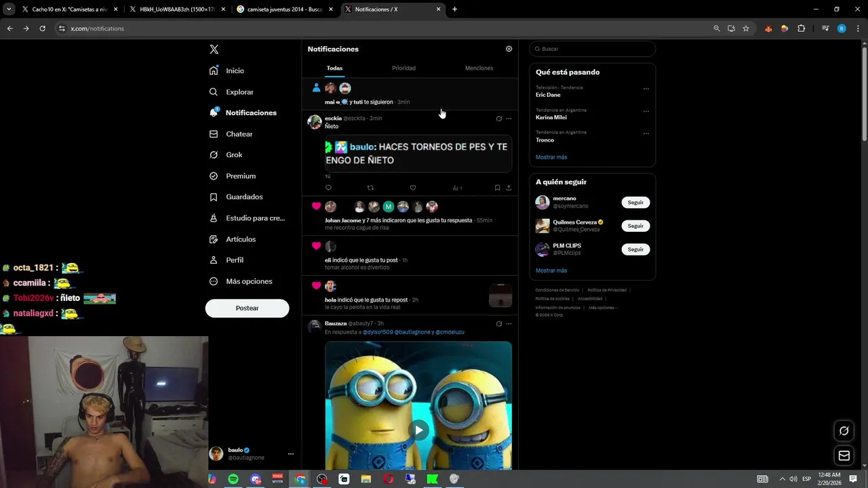The width and height of the screenshot is (868, 488).
Task: Follow Quilmes Cerveza
Action: coord(635,226)
